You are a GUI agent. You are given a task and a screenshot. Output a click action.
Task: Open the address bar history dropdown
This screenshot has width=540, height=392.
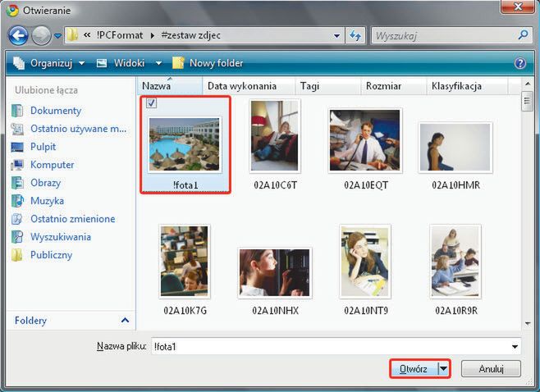tap(336, 36)
